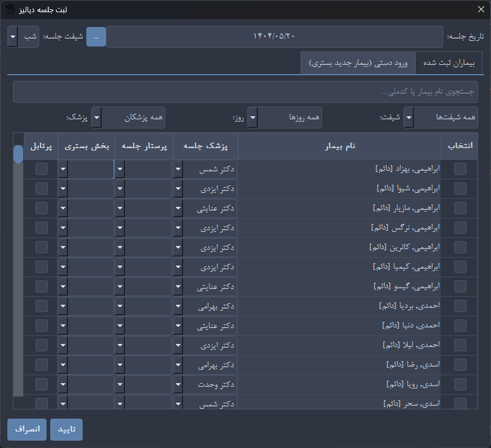Image resolution: width=491 pixels, height=448 pixels.
Task: Click patient name اسدی, سحر [دائم]
Action: click(x=411, y=404)
